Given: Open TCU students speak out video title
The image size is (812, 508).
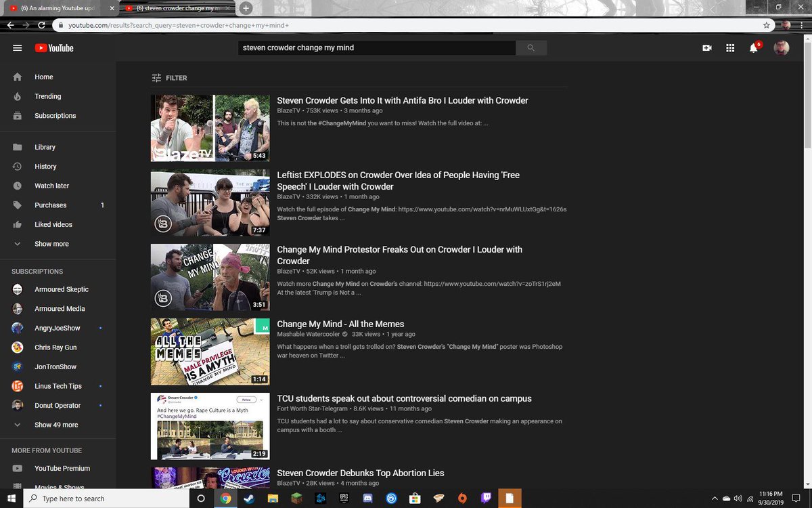Looking at the screenshot, I should point(404,398).
